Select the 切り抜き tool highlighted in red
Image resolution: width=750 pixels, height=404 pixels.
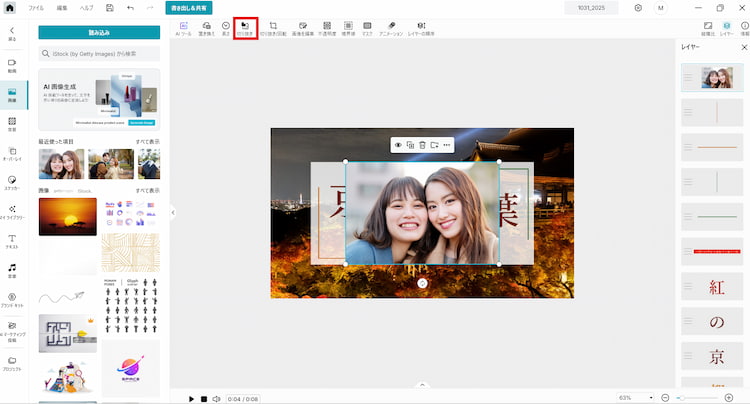click(x=245, y=28)
